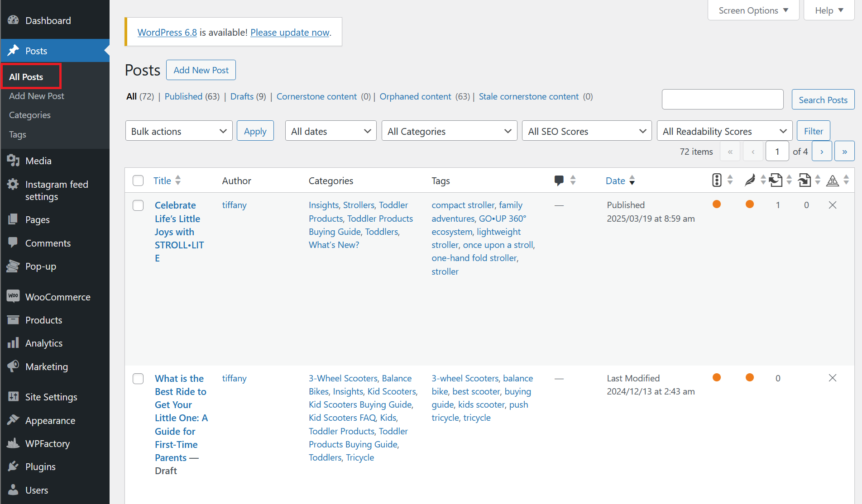Viewport: 862px width, 504px height.
Task: Click the Filter button
Action: (x=814, y=131)
